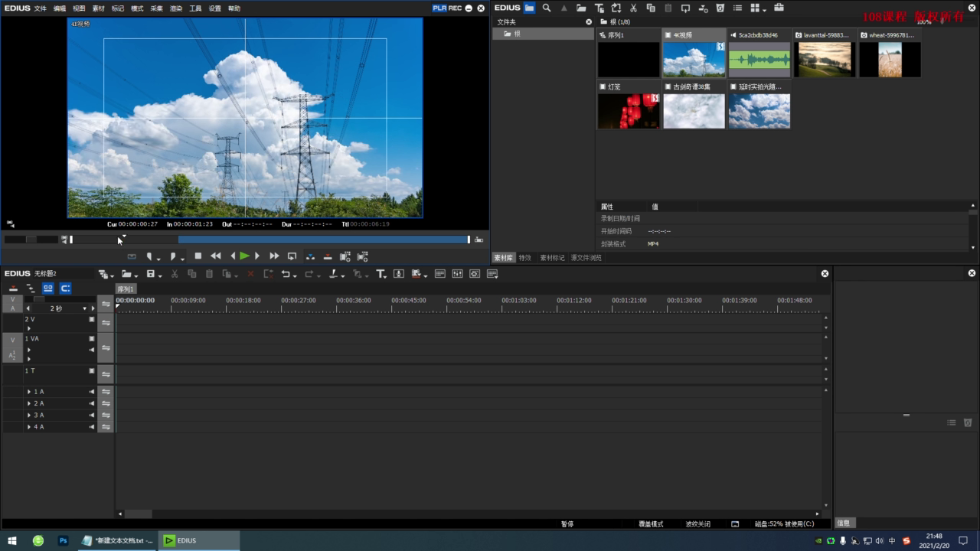Expand the 1 A audio track
Screen dimensions: 980x551
29,392
